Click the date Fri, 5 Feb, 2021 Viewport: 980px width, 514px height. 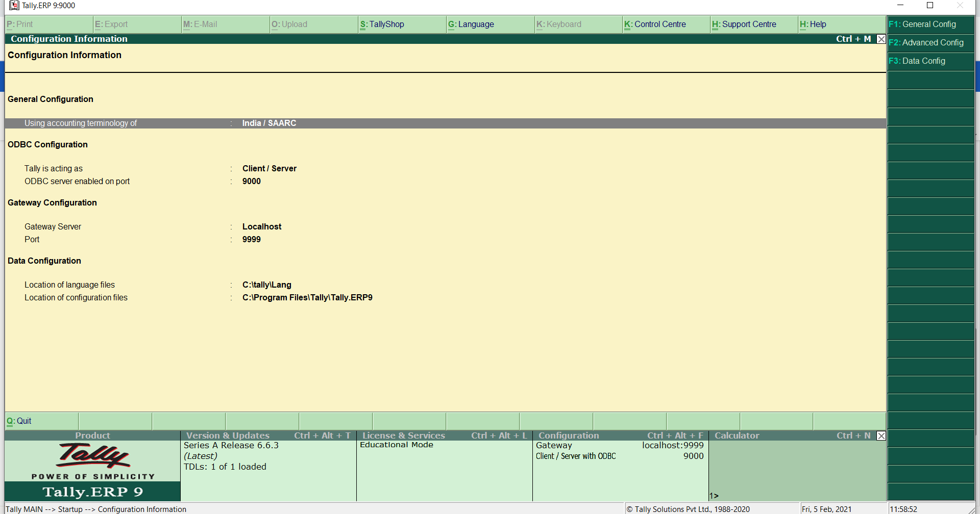[x=826, y=509]
